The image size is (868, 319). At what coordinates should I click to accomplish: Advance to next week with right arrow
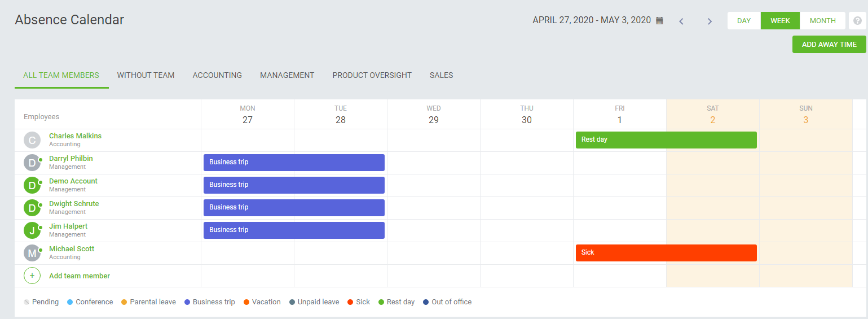tap(710, 21)
